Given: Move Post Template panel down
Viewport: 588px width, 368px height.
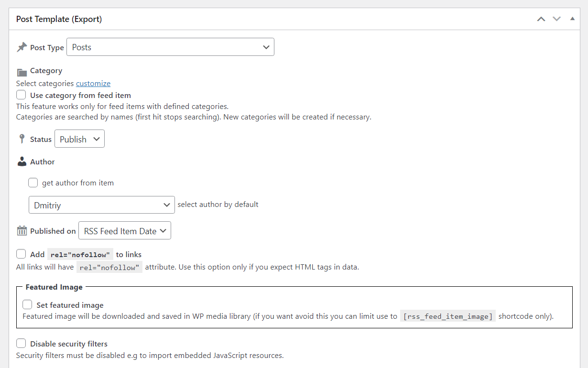Looking at the screenshot, I should (x=556, y=19).
